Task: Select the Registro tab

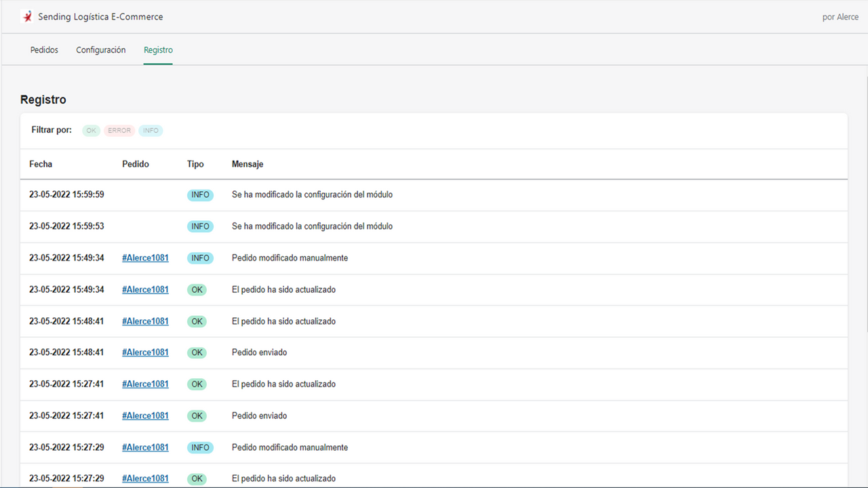Action: (158, 50)
